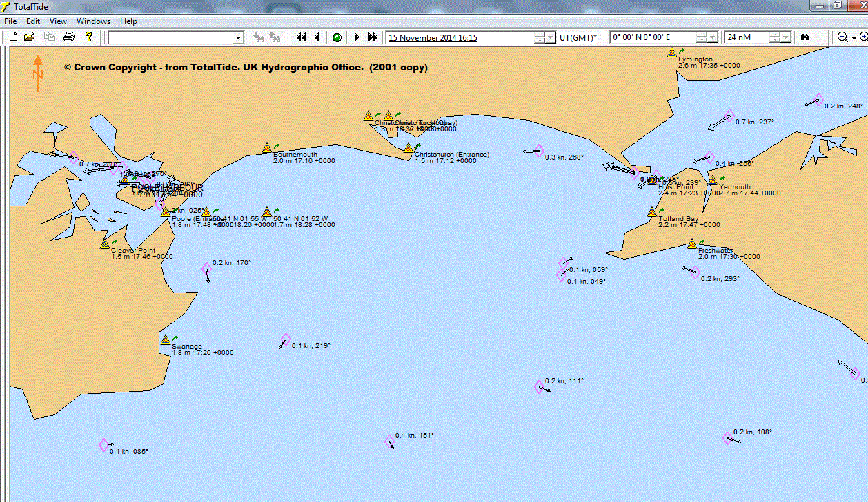Open the date and time dropdown arrow

tap(549, 37)
